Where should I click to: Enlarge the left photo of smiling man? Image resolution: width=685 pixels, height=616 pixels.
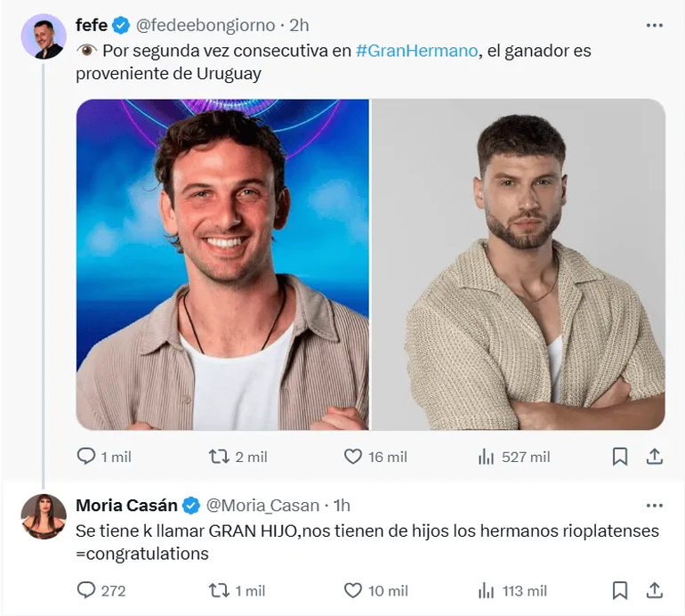pyautogui.click(x=222, y=264)
